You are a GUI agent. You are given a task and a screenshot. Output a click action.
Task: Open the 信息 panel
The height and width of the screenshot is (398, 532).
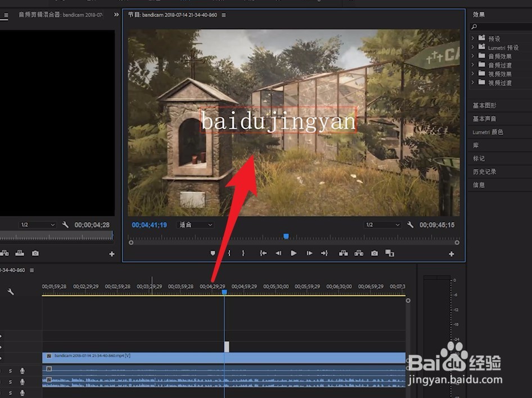(479, 185)
